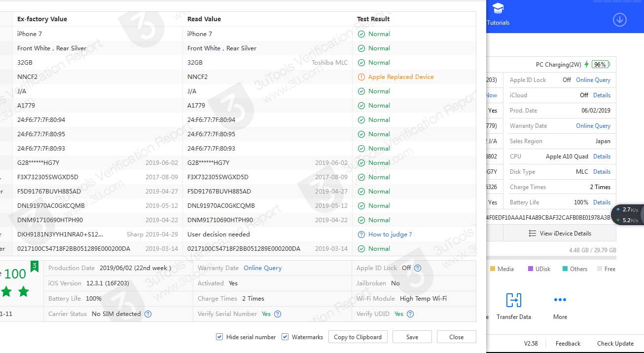Click the UDisk storage legend swatch
644x353 pixels.
pos(531,269)
